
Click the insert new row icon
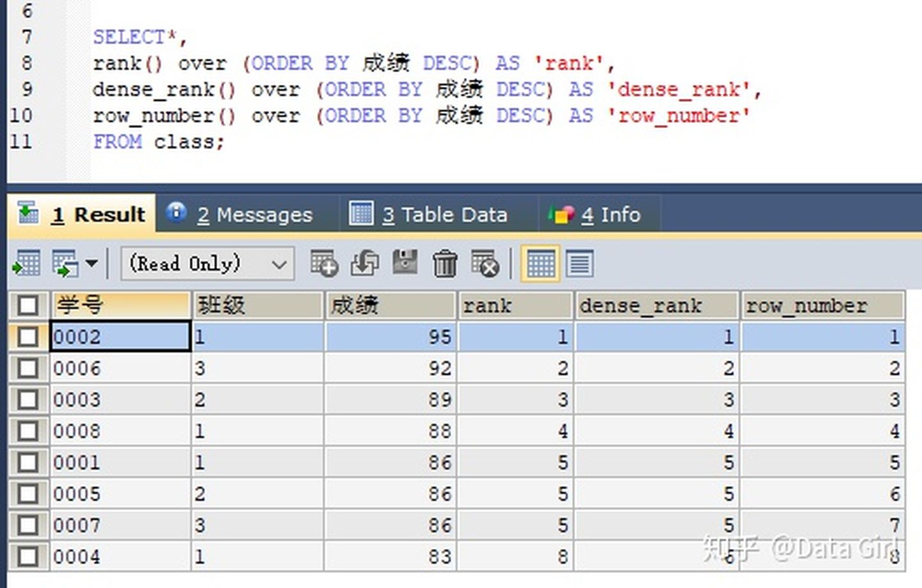323,263
